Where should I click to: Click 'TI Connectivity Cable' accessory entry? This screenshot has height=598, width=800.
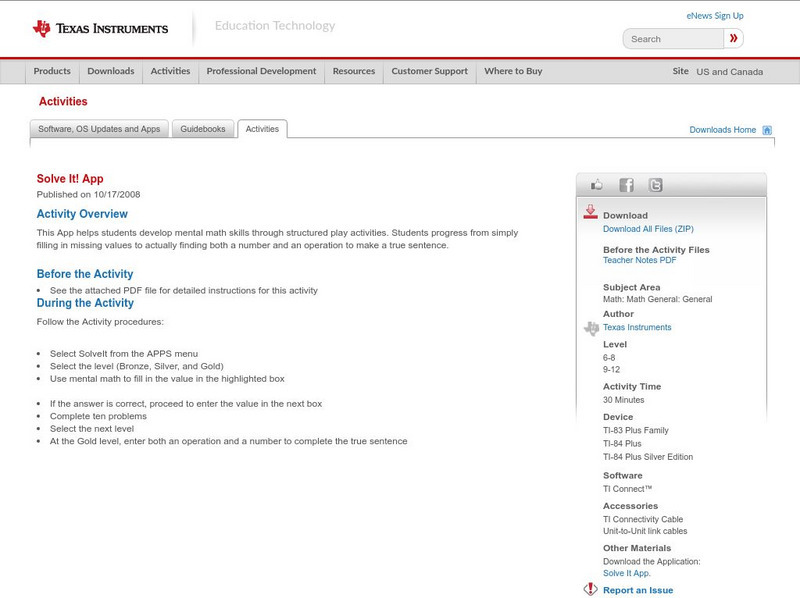(642, 519)
